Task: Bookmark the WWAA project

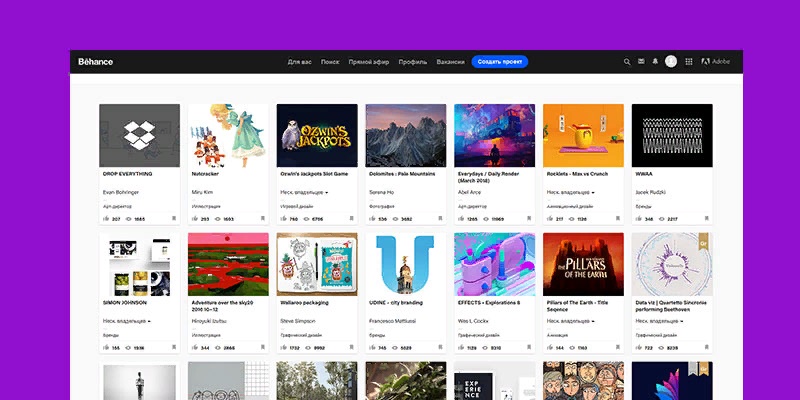Action: click(x=706, y=218)
